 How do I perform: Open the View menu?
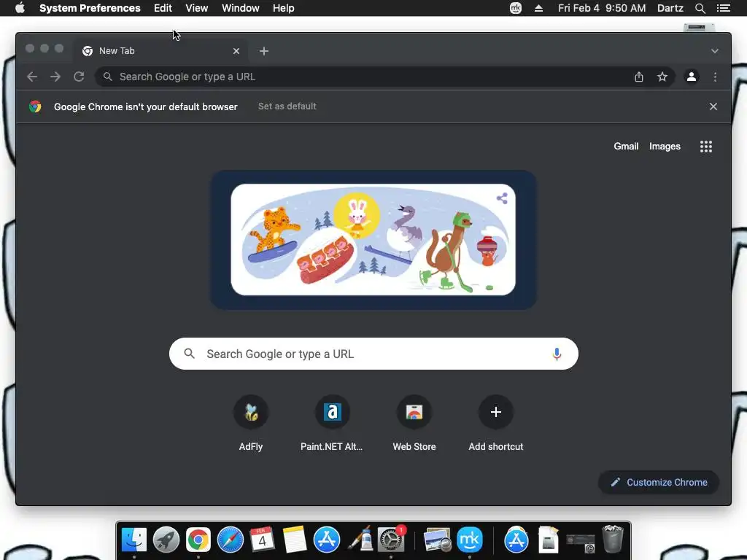point(197,8)
